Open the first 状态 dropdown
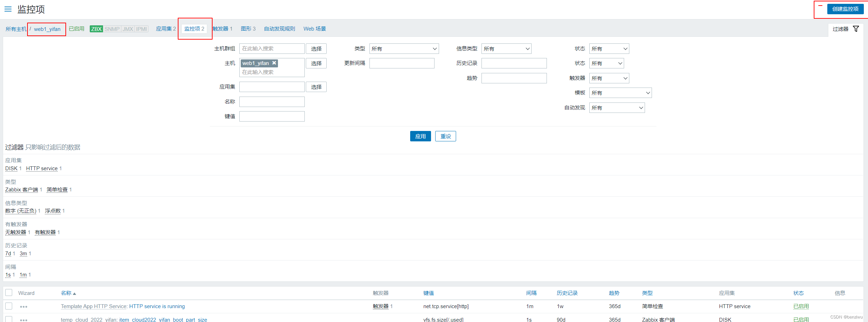This screenshot has height=322, width=868. click(609, 49)
